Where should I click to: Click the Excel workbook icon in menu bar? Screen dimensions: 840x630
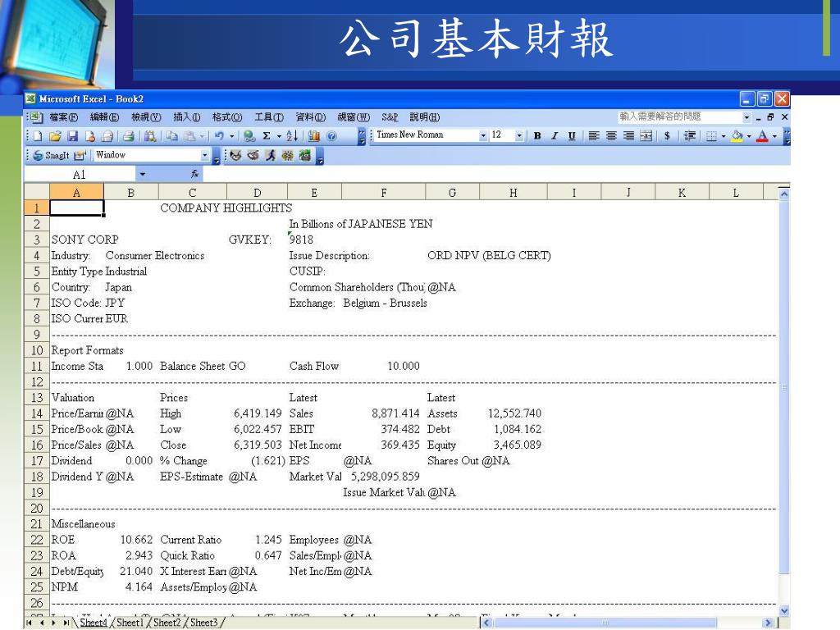[x=35, y=116]
